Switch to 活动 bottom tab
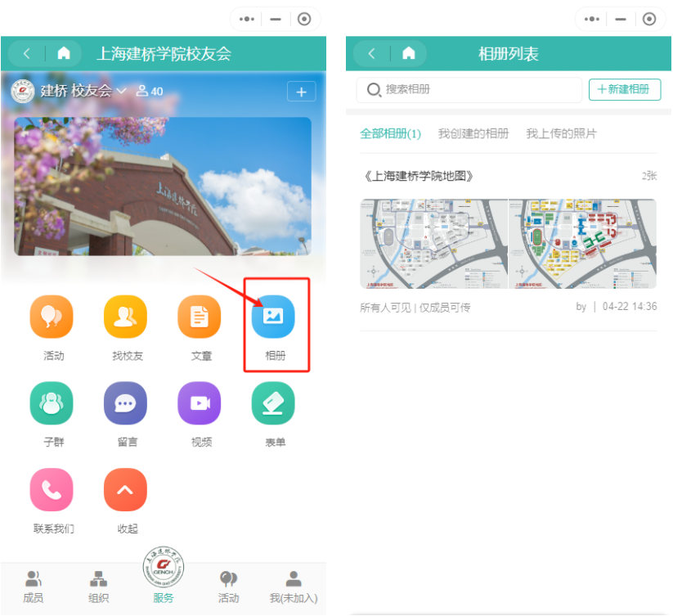The width and height of the screenshot is (673, 616). pos(228,587)
